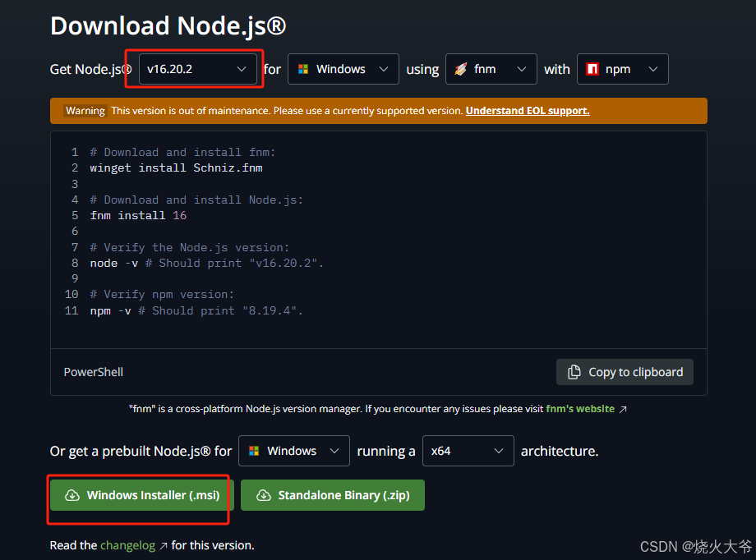This screenshot has height=560, width=756.
Task: Click the '# Verify the Node.js version:' comment
Action: click(190, 248)
